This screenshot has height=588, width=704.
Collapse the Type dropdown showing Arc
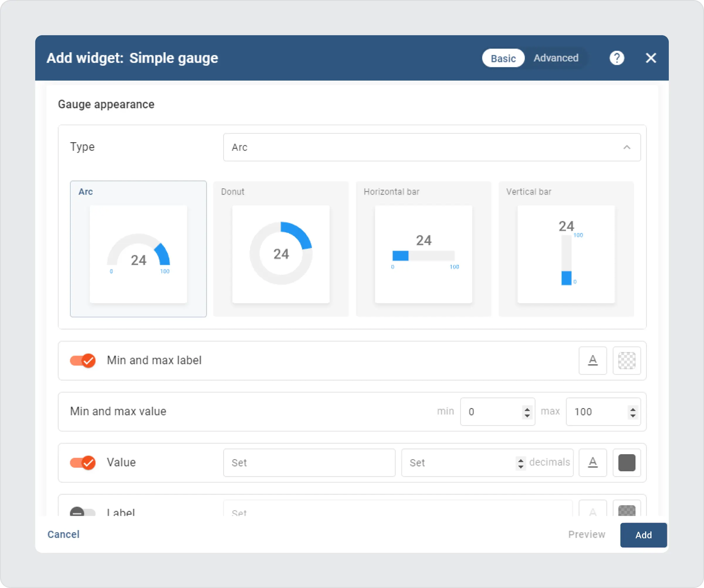[x=626, y=147]
